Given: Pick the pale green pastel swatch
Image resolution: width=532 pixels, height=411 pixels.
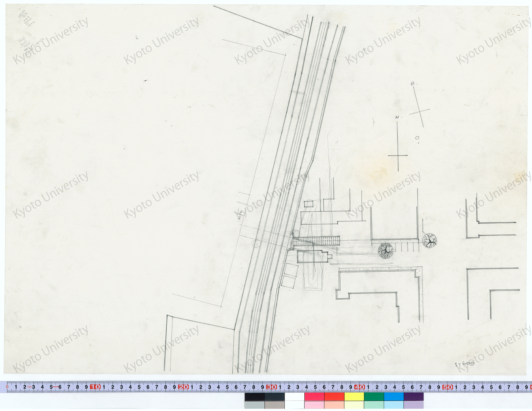Looking at the screenshot, I should [374, 405].
